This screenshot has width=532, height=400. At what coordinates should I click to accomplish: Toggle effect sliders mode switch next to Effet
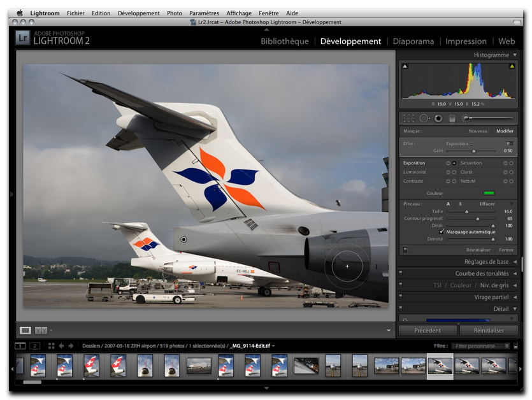(x=509, y=143)
